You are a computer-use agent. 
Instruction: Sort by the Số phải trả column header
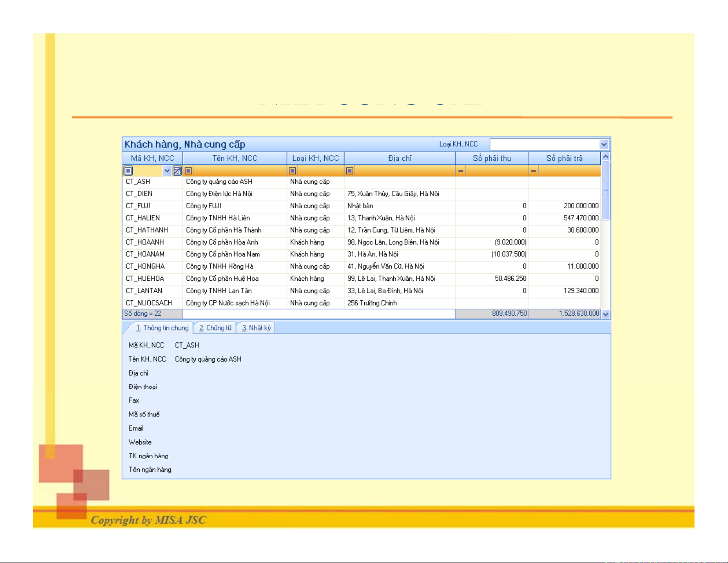point(564,158)
